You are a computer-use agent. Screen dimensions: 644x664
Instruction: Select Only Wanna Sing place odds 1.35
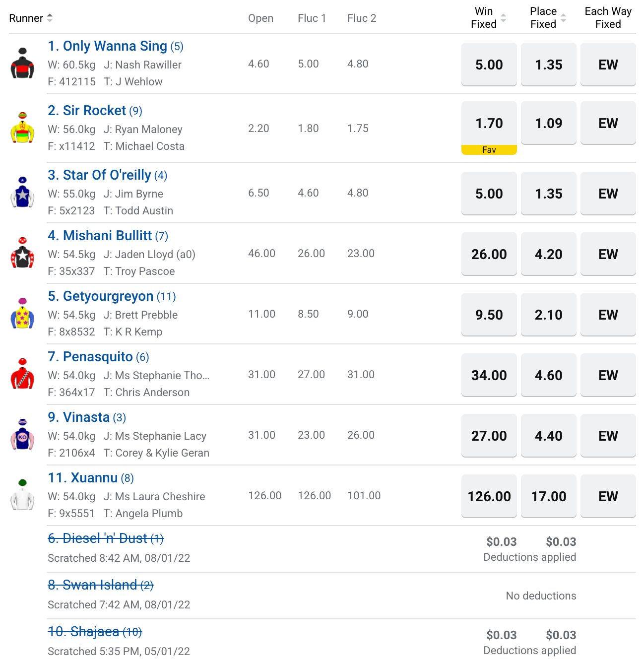pos(549,65)
